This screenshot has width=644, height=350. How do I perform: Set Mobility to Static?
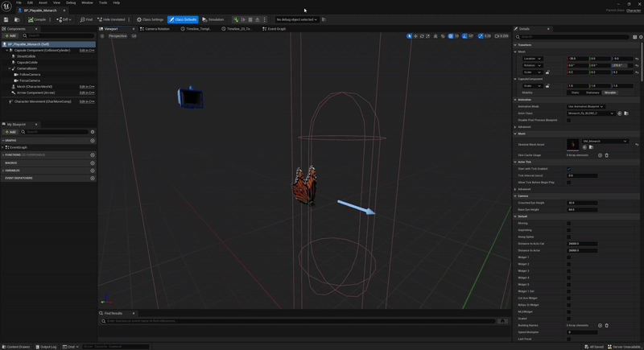tap(575, 93)
